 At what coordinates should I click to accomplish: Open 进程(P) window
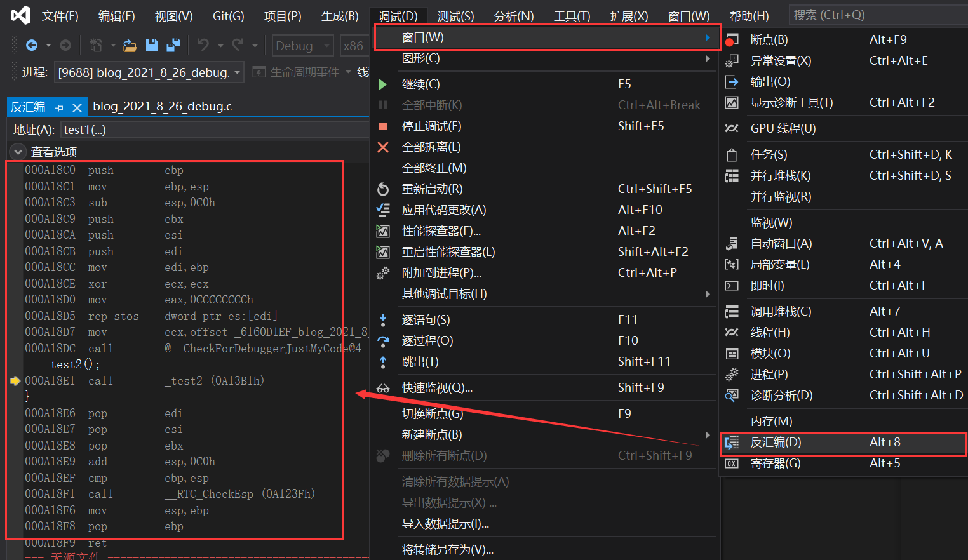pyautogui.click(x=844, y=374)
